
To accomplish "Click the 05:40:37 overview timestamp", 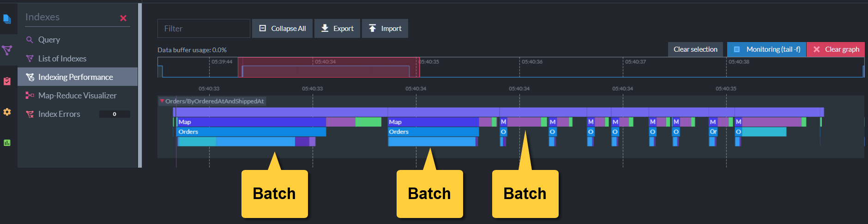I will (x=635, y=61).
